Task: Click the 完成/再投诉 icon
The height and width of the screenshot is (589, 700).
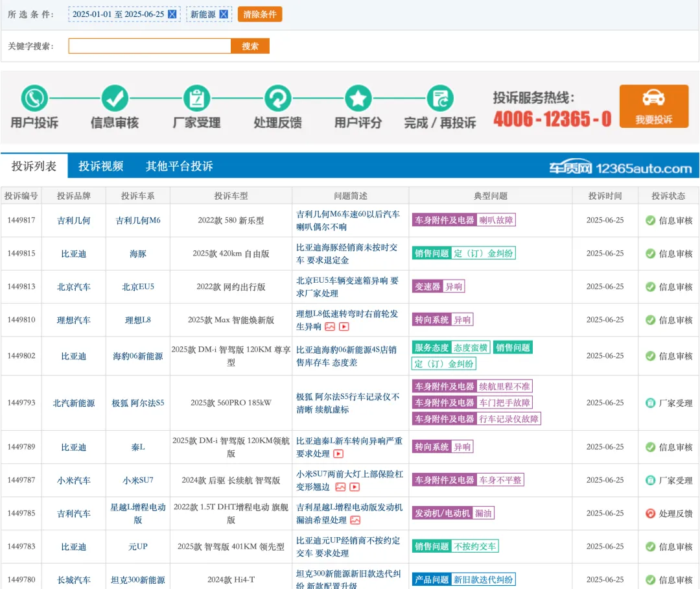Action: pyautogui.click(x=439, y=99)
